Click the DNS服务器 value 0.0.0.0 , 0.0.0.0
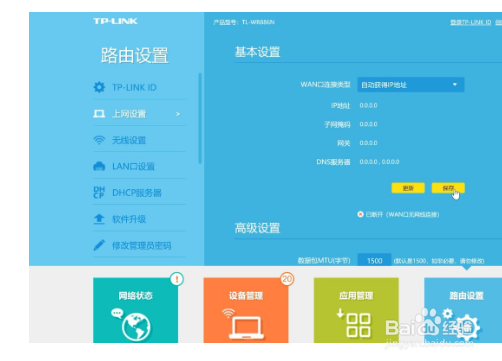502x361 pixels. (379, 162)
